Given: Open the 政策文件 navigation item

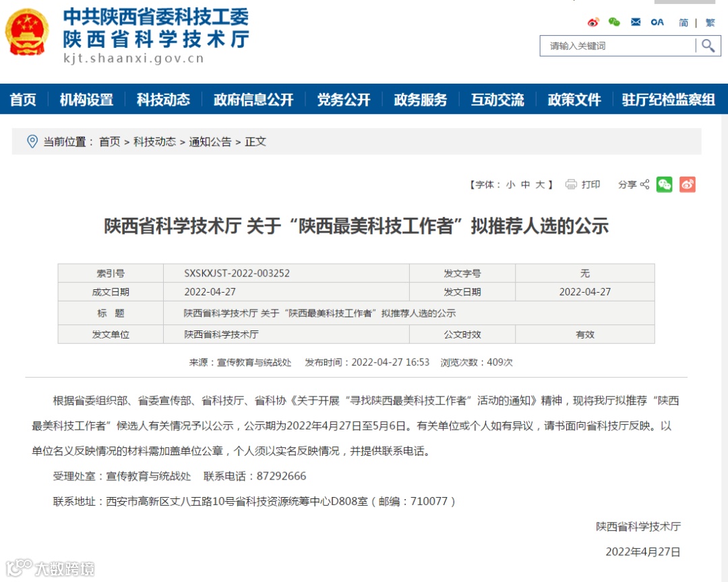Looking at the screenshot, I should point(574,99).
